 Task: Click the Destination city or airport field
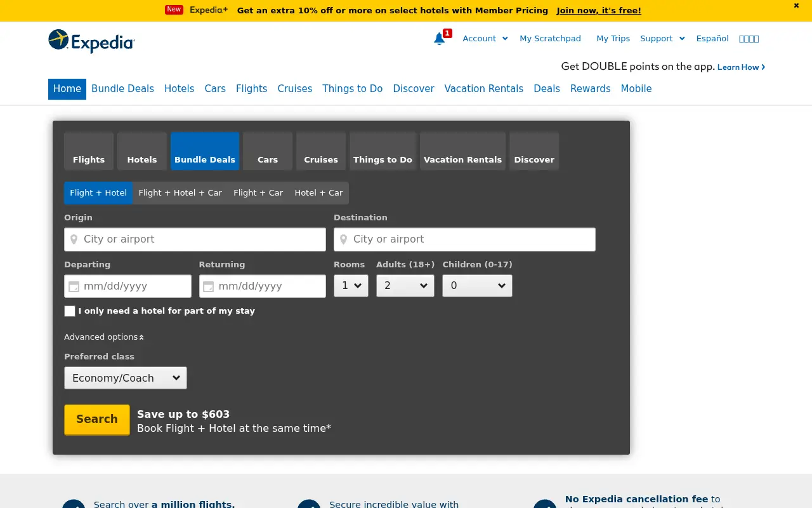coord(464,239)
